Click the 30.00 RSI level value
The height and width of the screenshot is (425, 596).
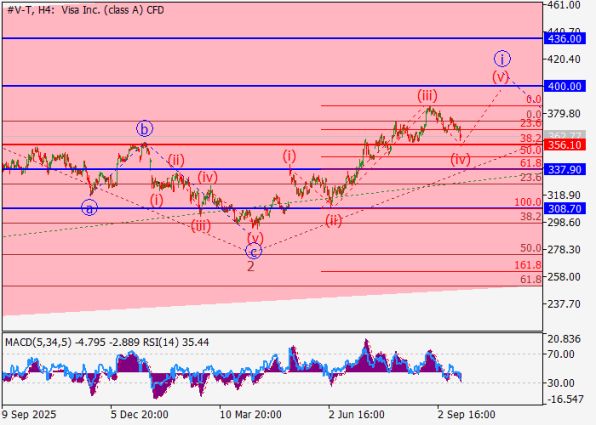[x=561, y=383]
